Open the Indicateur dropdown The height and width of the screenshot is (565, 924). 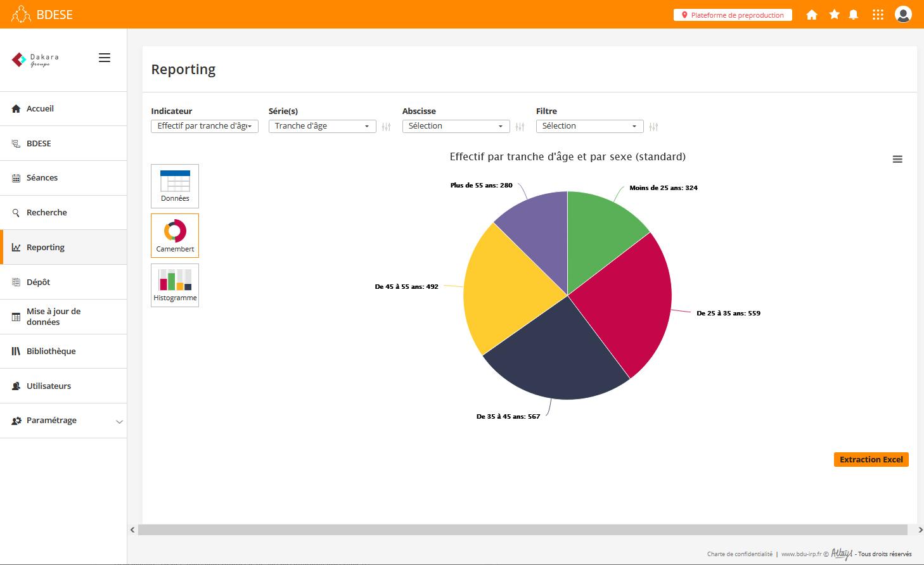pyautogui.click(x=204, y=126)
